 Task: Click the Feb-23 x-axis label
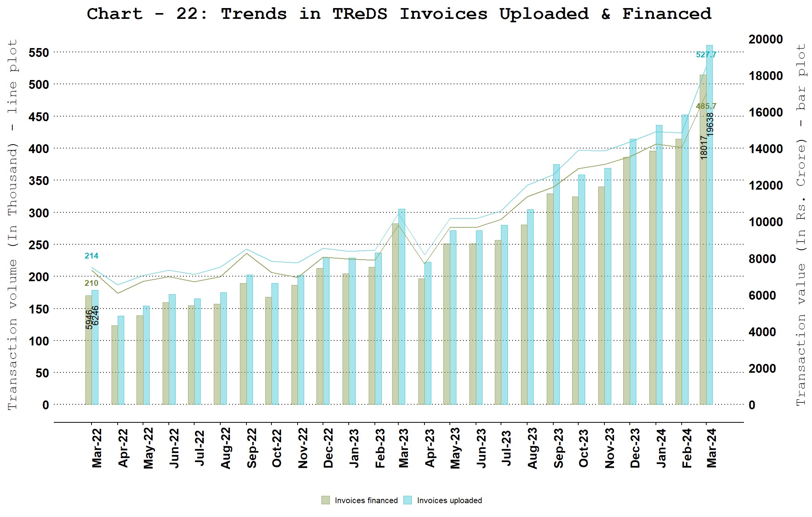(379, 448)
